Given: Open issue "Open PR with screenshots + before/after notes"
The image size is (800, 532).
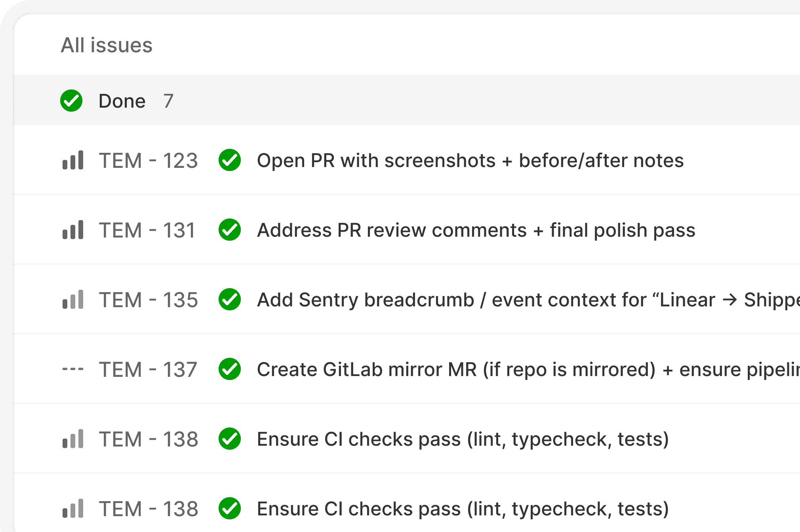Looking at the screenshot, I should [470, 160].
